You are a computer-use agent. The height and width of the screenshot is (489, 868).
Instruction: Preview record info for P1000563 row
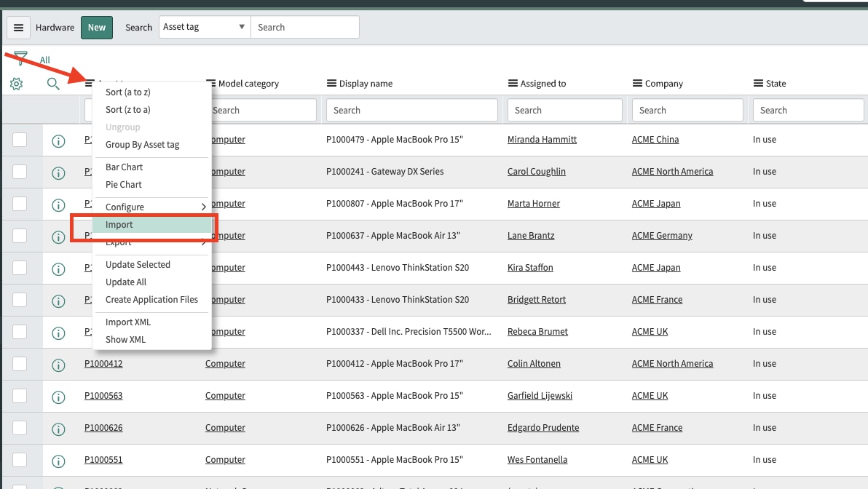[x=58, y=398]
